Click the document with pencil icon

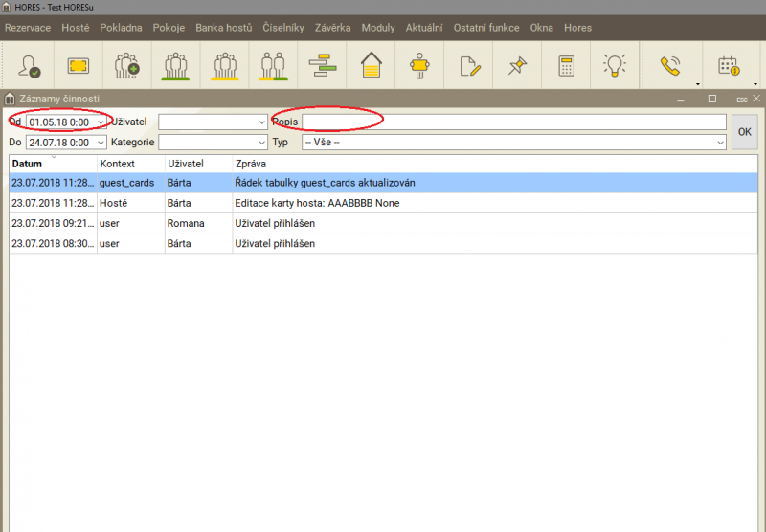[469, 66]
